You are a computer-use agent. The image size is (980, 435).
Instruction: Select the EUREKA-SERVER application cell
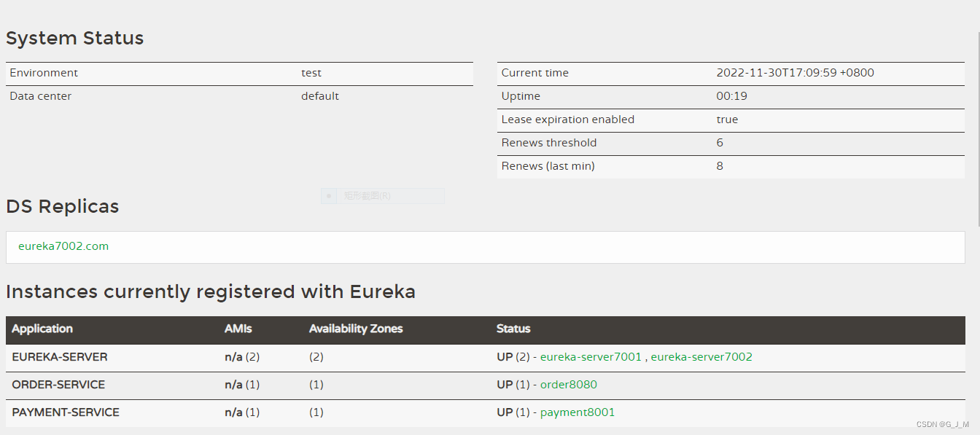pyautogui.click(x=60, y=357)
